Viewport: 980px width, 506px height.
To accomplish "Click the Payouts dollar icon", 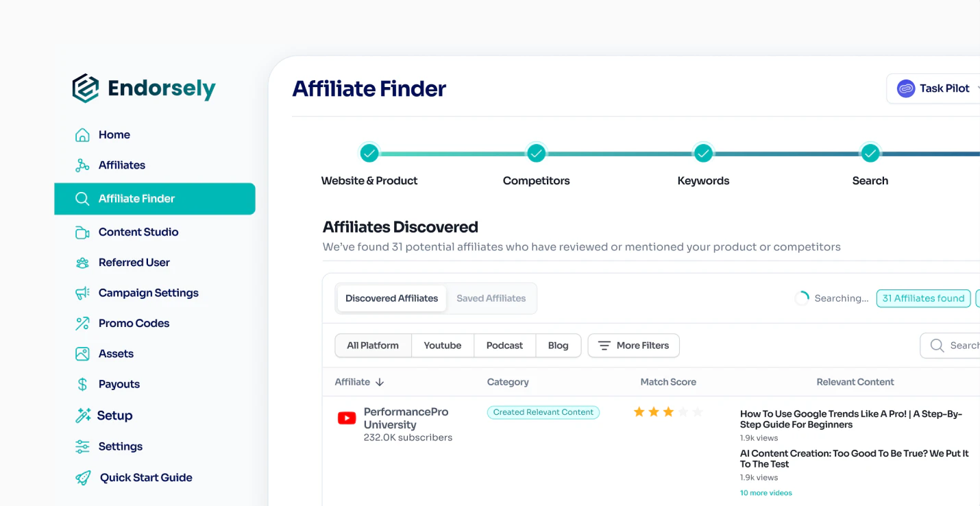I will click(x=82, y=384).
